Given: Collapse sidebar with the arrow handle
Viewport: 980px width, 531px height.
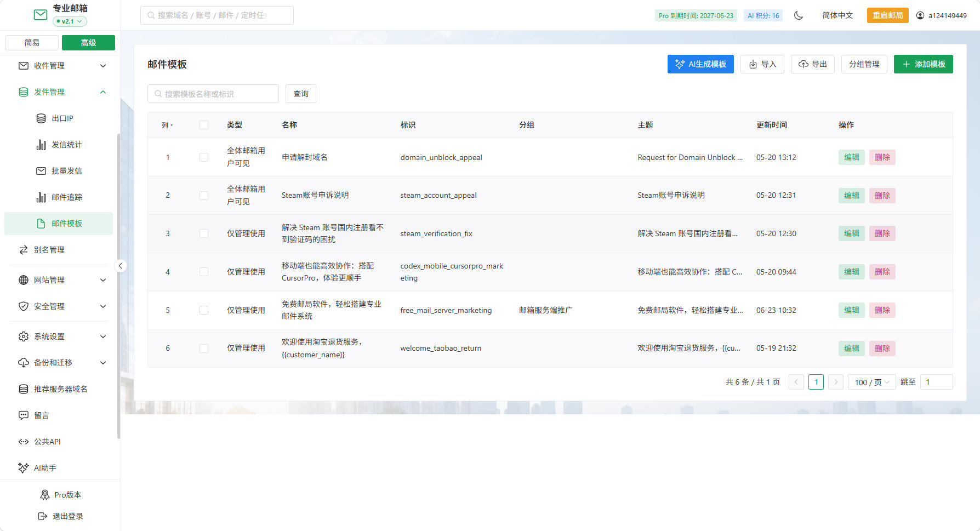Looking at the screenshot, I should pyautogui.click(x=121, y=266).
